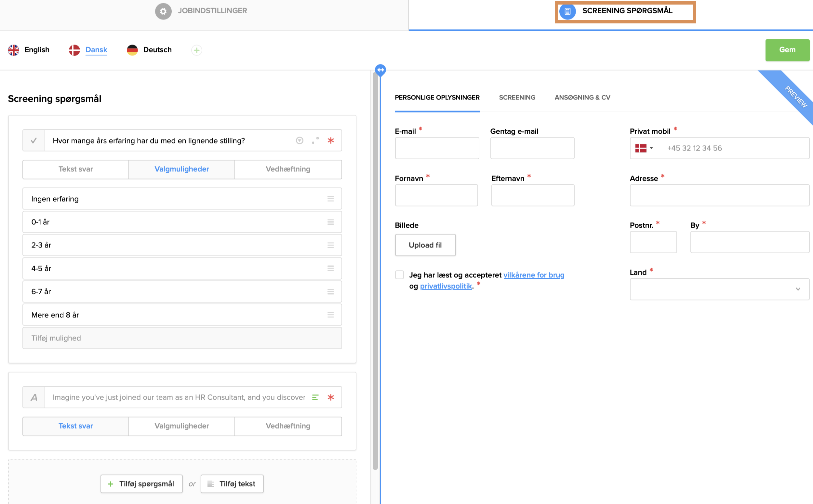This screenshot has height=504, width=813.
Task: Check the terms acceptance checkbox
Action: (399, 275)
